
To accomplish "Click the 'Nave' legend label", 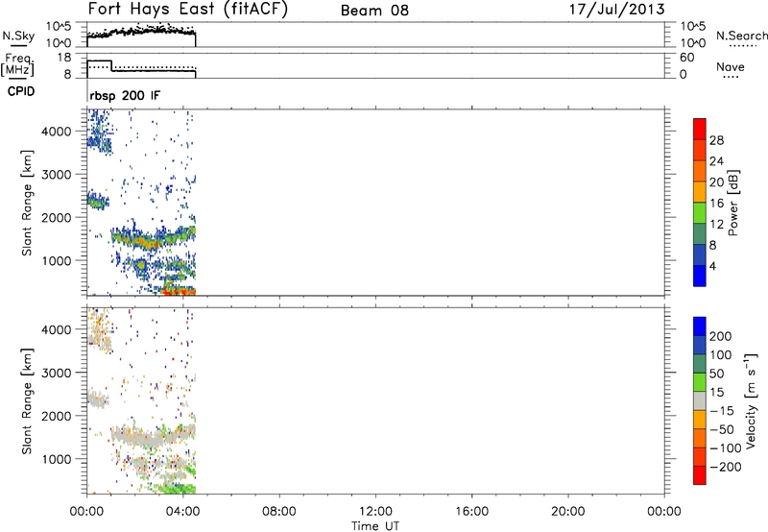I will [x=730, y=66].
